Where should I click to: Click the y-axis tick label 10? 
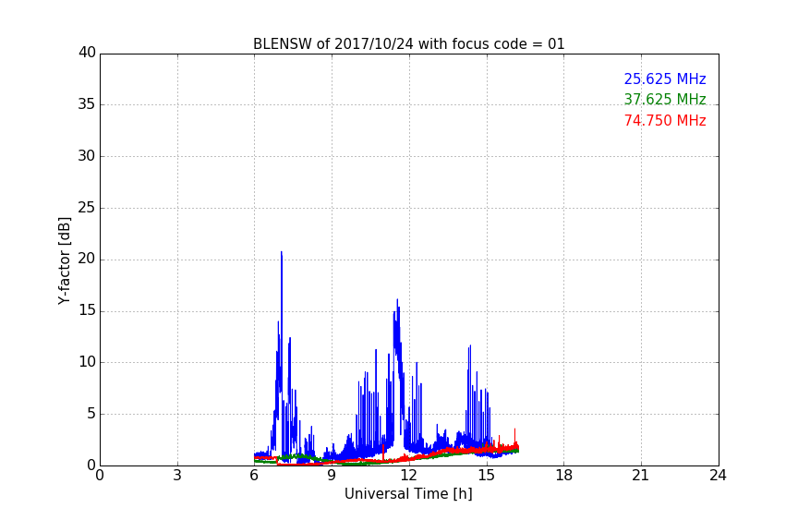click(87, 362)
